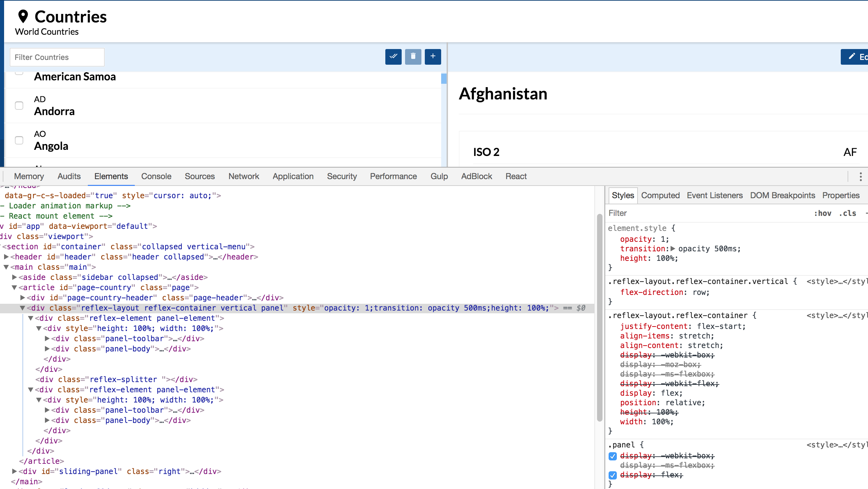This screenshot has width=868, height=489.
Task: Uncheck the display: flex property checkbox
Action: point(613,475)
